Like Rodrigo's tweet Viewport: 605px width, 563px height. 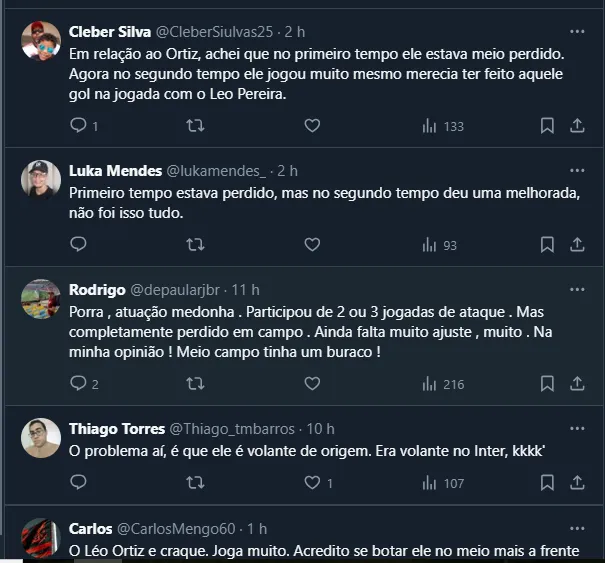312,383
